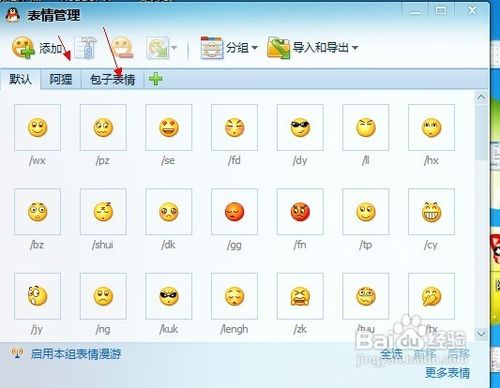Click the QQ penguin title icon
Viewport: 500px width, 388px height.
13,15
